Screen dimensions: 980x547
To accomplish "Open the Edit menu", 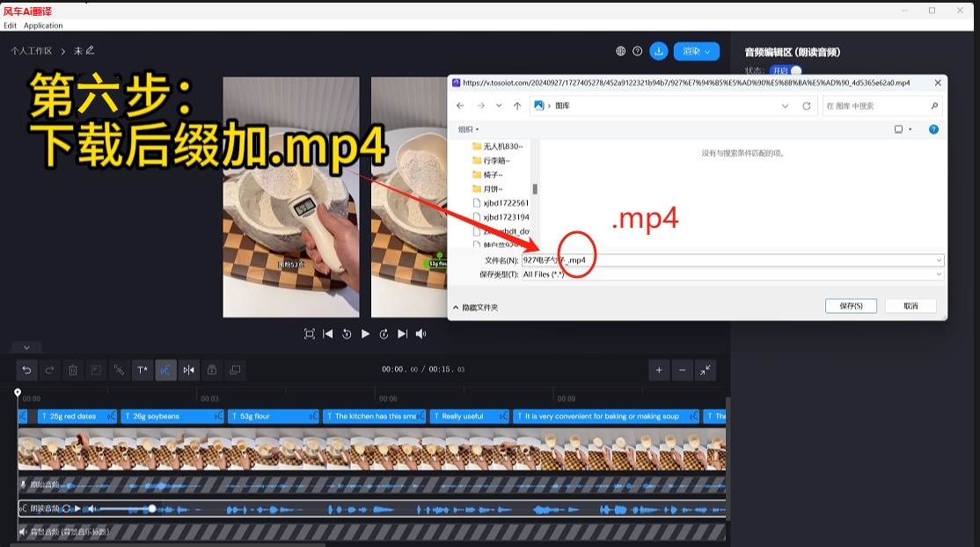I will (x=11, y=26).
